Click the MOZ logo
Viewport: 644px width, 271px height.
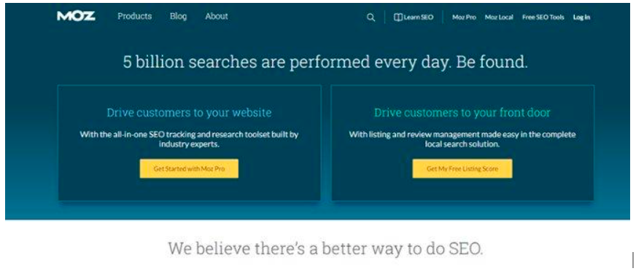coord(76,17)
